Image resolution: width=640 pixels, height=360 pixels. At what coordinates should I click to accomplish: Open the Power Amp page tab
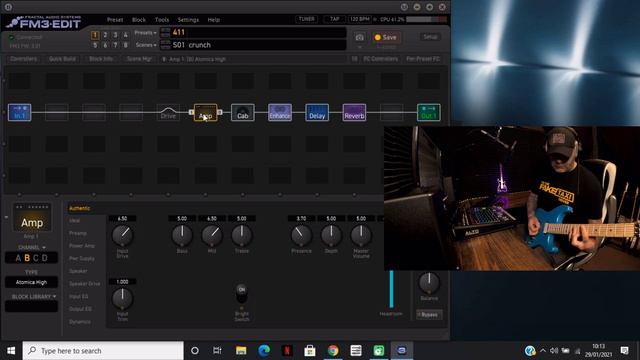[x=82, y=246]
